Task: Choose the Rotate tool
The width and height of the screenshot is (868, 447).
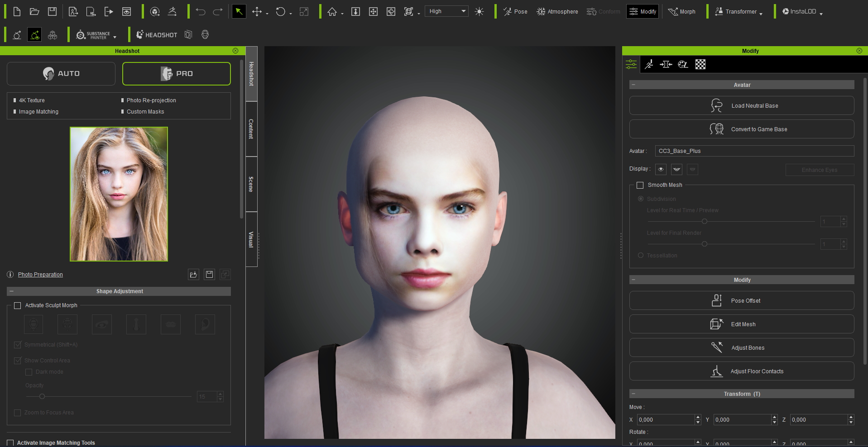Action: tap(280, 12)
